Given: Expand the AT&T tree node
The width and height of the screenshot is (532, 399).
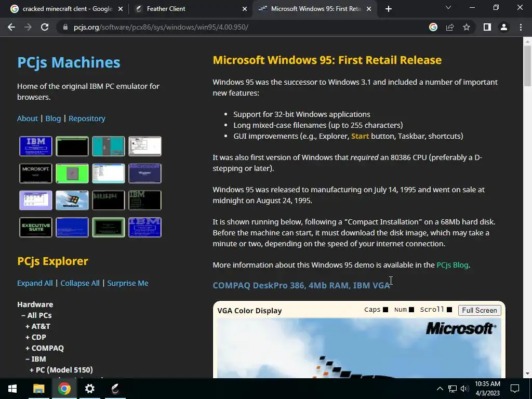Looking at the screenshot, I should click(38, 326).
